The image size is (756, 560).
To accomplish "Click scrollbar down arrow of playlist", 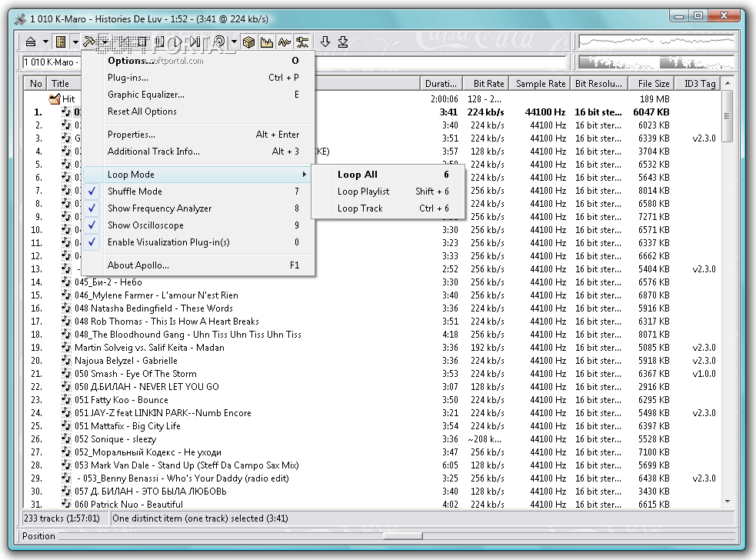I will point(727,502).
